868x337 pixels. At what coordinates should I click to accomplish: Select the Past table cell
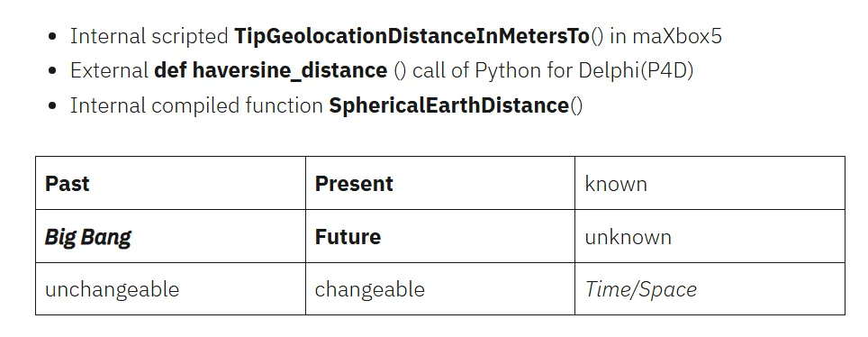click(170, 184)
